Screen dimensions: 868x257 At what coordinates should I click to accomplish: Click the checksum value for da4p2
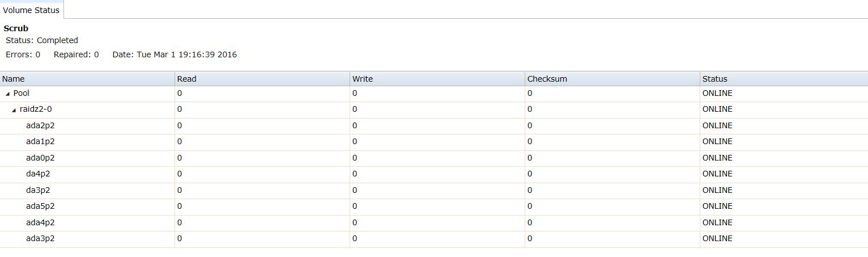pyautogui.click(x=530, y=174)
